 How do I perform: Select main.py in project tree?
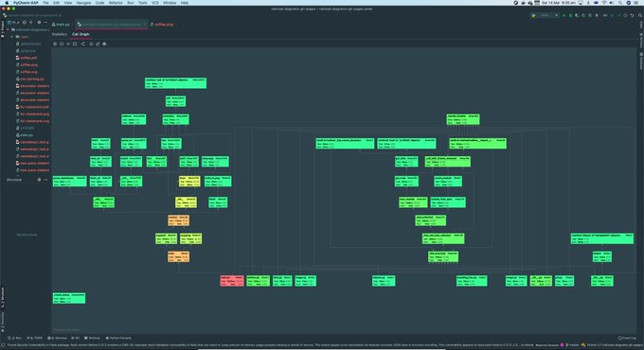click(25, 135)
